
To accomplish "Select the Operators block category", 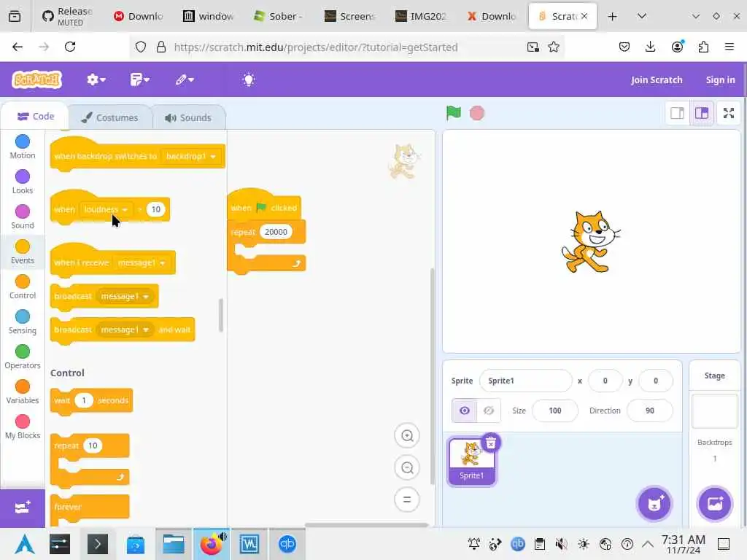I will tap(23, 357).
